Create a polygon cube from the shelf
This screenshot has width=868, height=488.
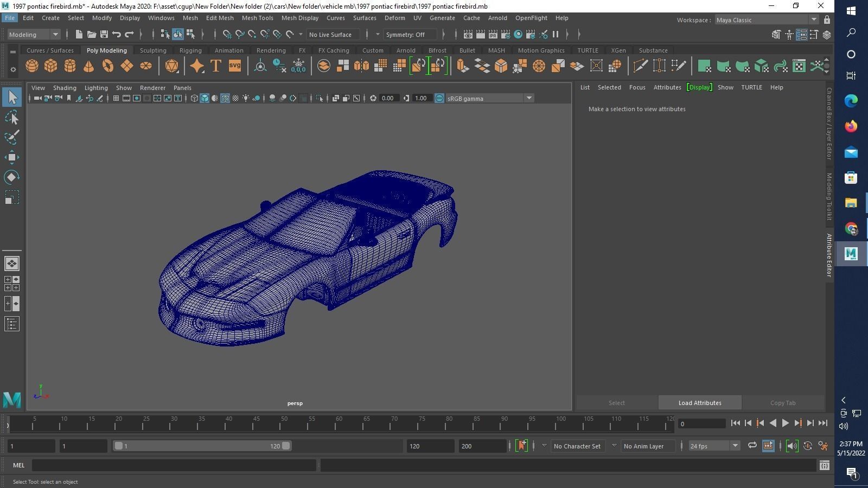coord(51,66)
